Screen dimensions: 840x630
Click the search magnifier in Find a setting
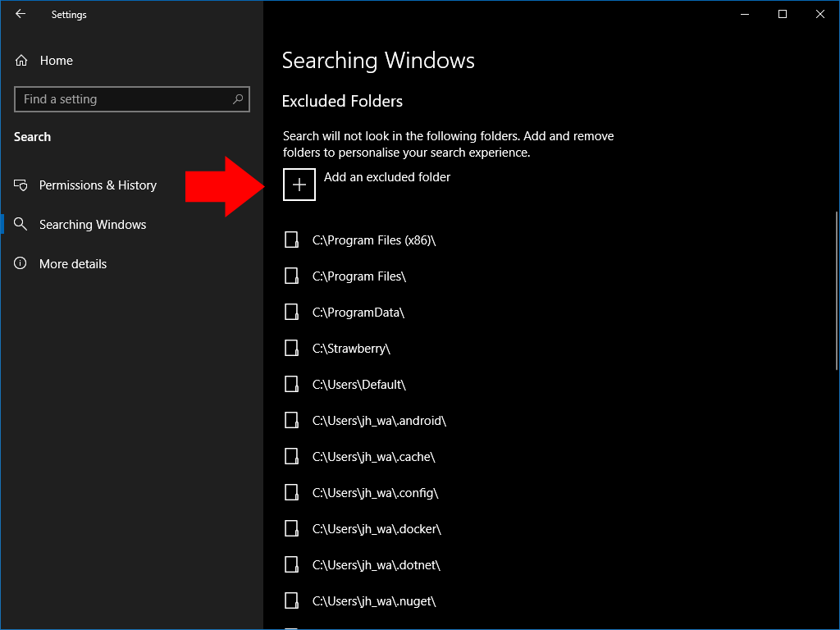click(x=238, y=99)
